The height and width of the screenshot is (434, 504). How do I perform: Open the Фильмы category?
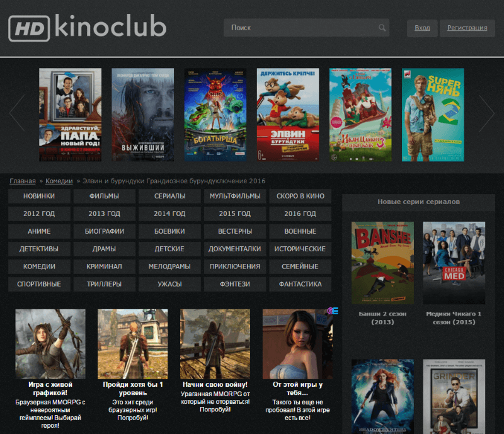coord(105,196)
